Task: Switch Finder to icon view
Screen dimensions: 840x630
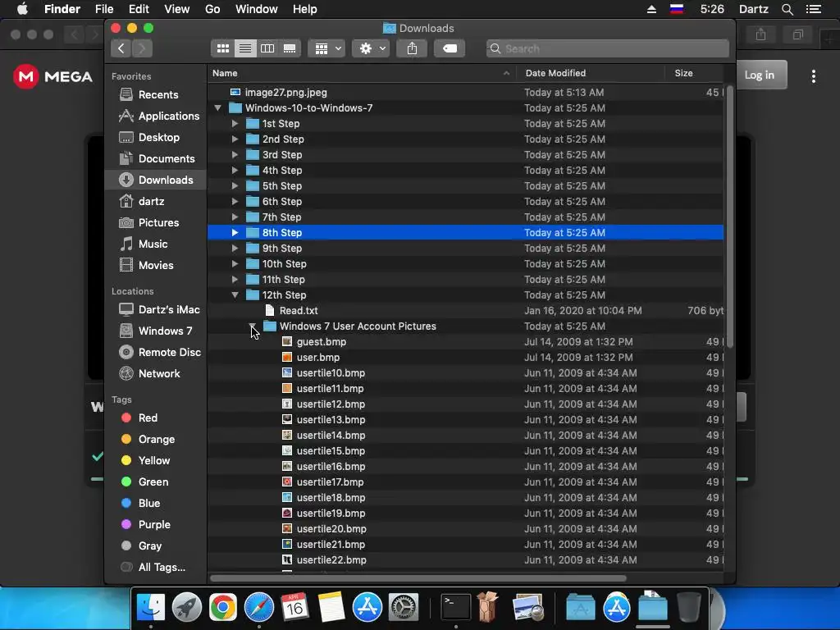Action: pyautogui.click(x=223, y=48)
